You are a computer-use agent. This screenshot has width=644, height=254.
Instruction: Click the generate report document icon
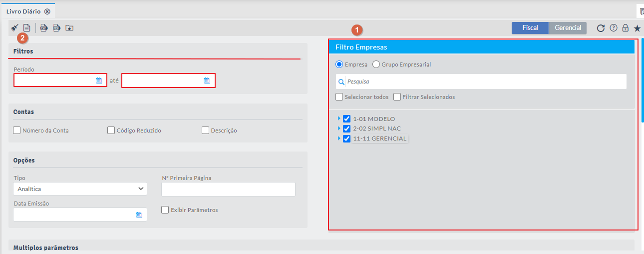pyautogui.click(x=27, y=28)
